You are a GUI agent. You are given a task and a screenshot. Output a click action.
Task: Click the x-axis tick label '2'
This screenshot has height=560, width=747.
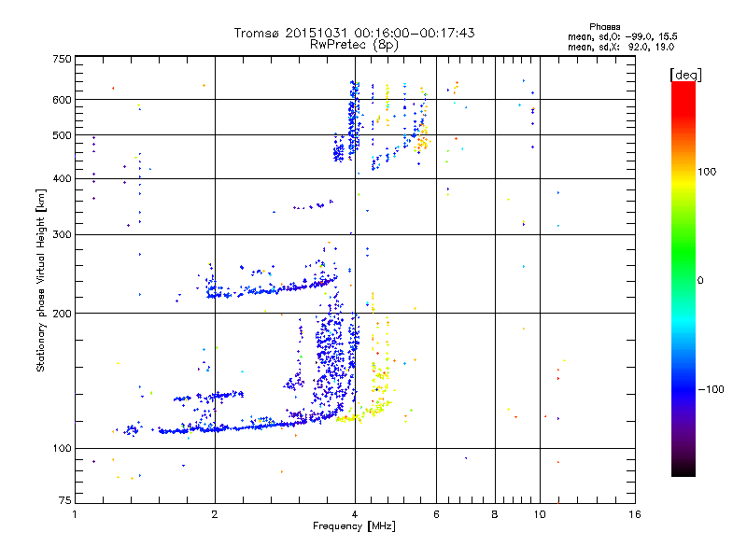215,514
